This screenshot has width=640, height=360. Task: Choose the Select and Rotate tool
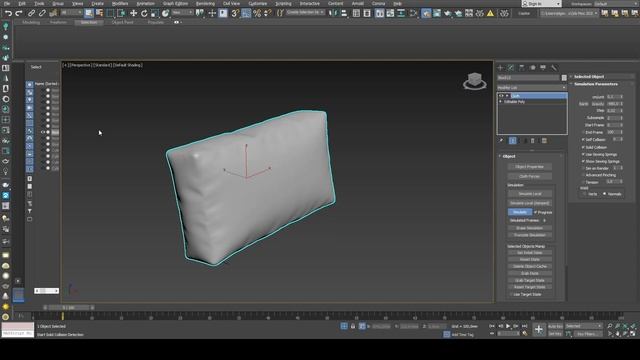144,13
